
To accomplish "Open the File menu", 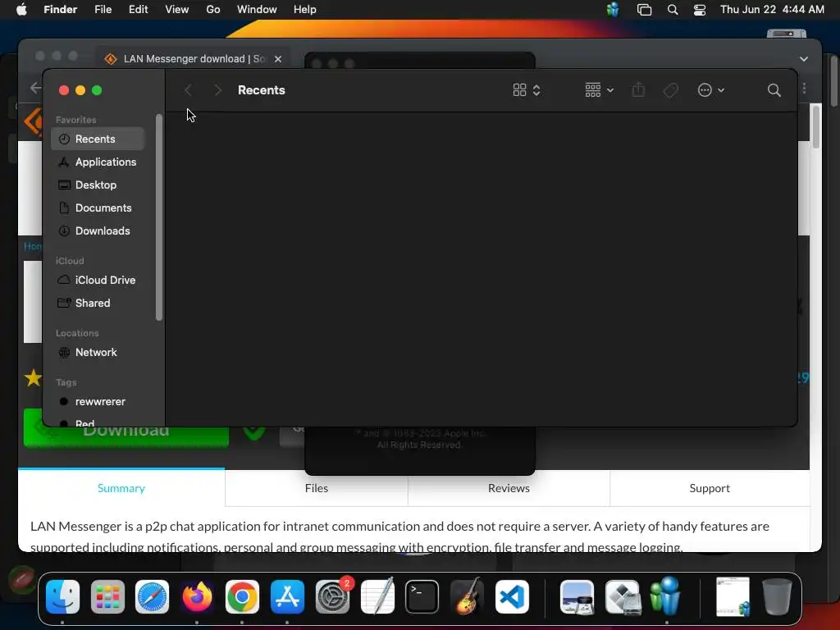I will coord(103,10).
